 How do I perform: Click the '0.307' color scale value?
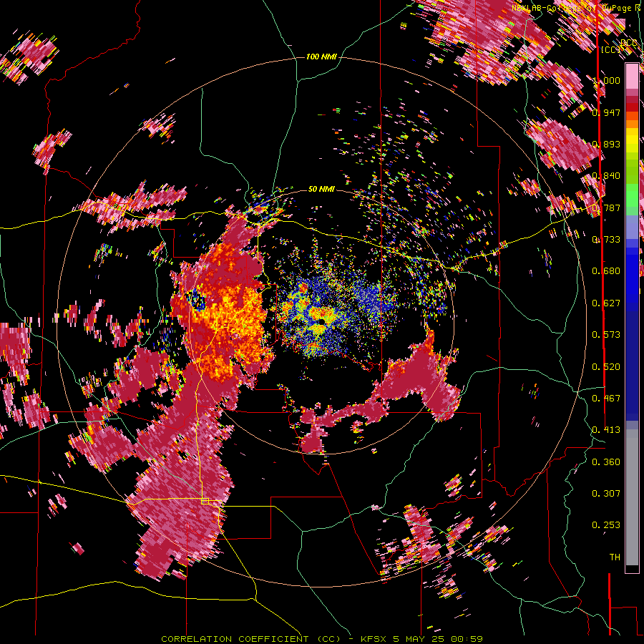click(606, 494)
